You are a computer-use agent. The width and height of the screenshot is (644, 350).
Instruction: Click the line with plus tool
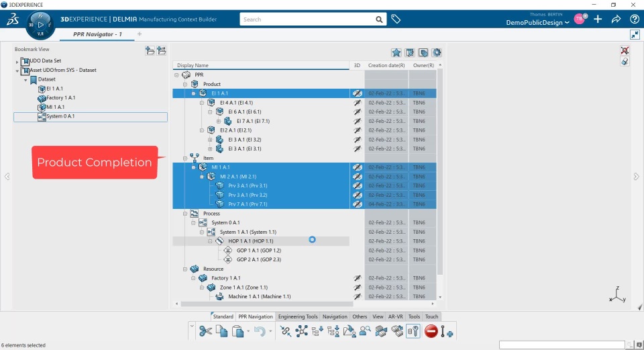(x=447, y=331)
